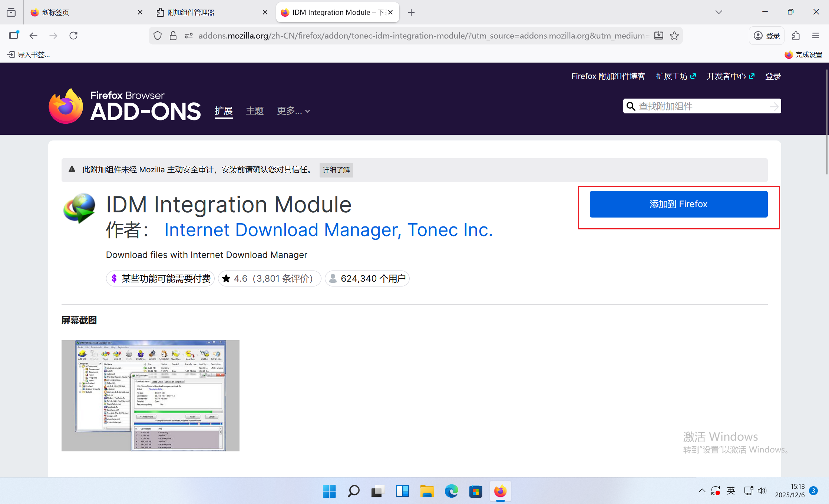Click the site security padlock icon
The image size is (829, 504).
click(173, 36)
